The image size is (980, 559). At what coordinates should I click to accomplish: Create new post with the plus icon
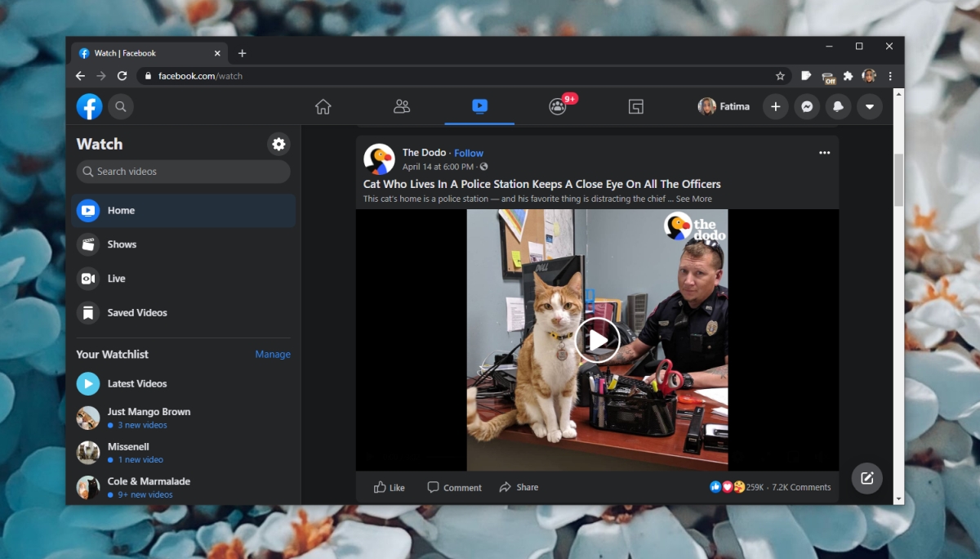tap(775, 106)
